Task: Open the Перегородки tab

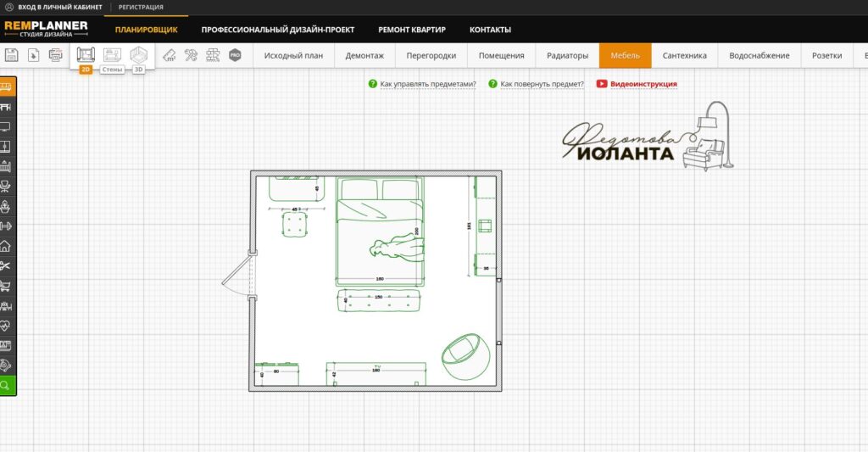Action: tap(431, 55)
